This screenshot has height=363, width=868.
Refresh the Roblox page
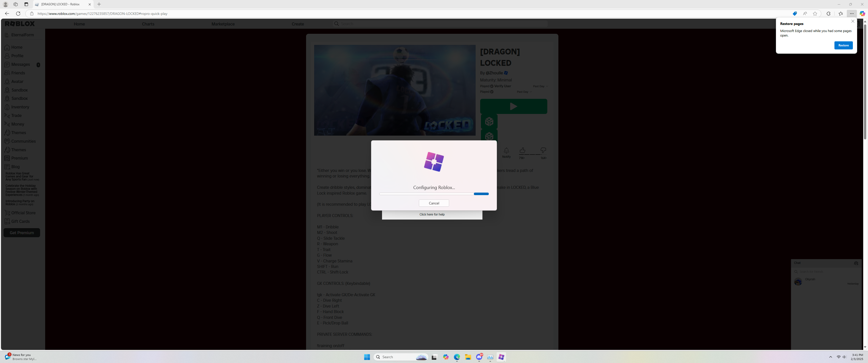[x=18, y=13]
